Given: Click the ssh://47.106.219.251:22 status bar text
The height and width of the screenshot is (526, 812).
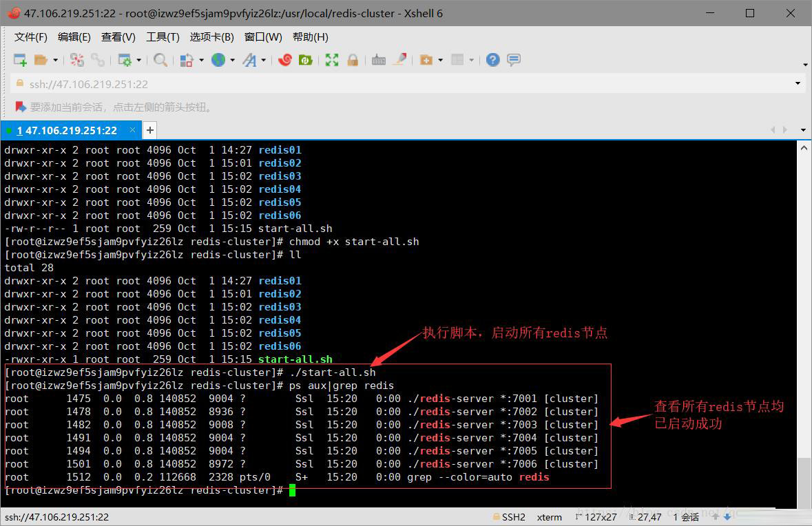Looking at the screenshot, I should [x=57, y=516].
